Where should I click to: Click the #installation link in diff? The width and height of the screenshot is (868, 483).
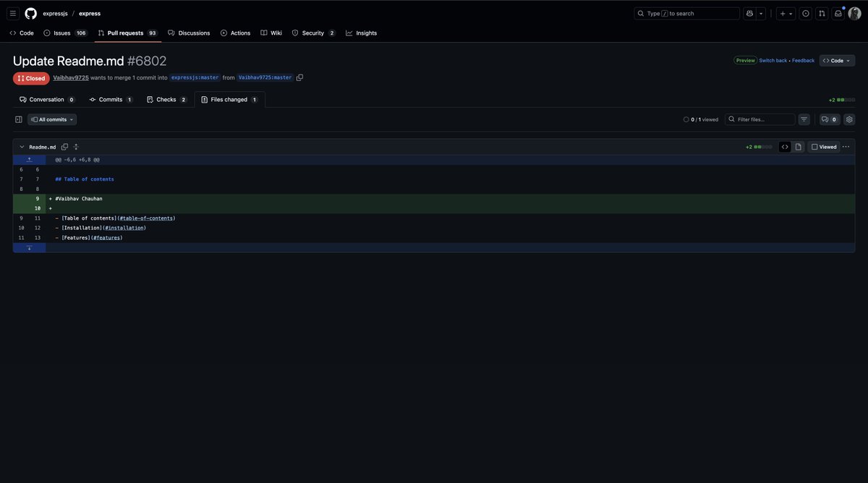124,228
